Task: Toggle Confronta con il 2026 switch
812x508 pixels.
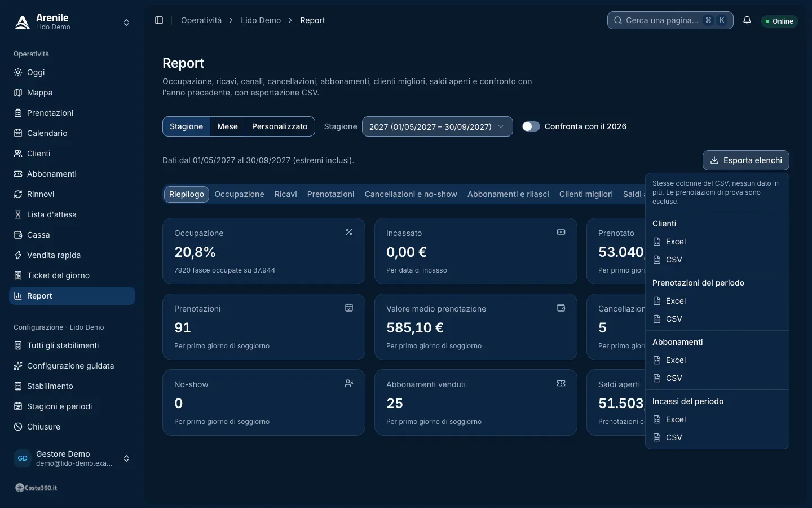Action: click(x=531, y=126)
